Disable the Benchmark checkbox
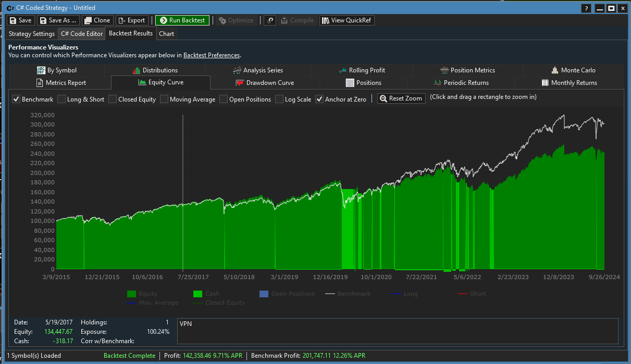Screen dimensions: 631x364 pyautogui.click(x=16, y=99)
